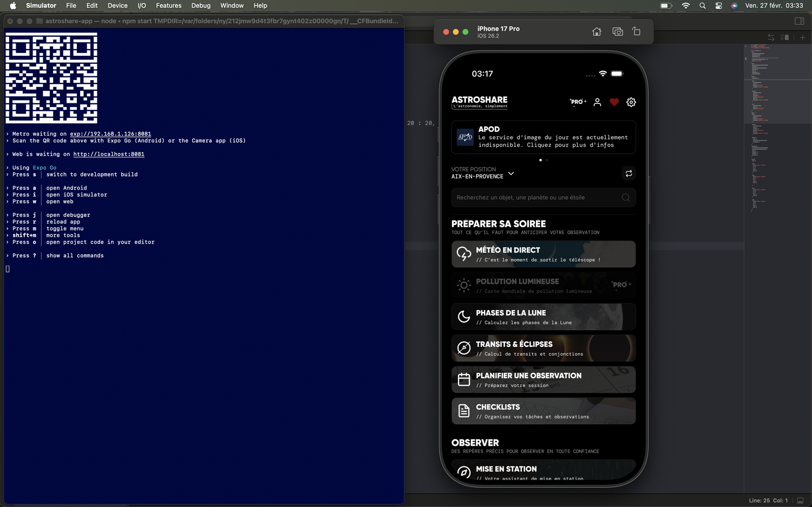Expand the Aix-en-Provence position chevron

(x=511, y=174)
